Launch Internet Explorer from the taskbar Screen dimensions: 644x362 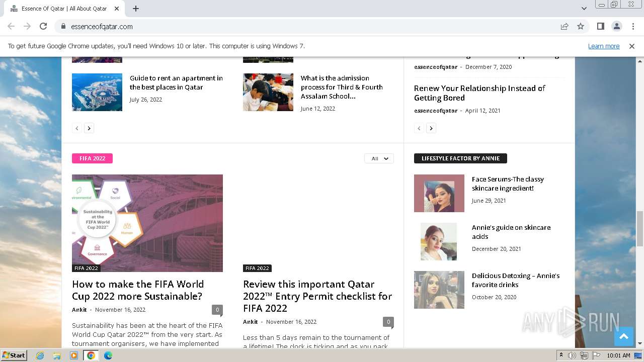click(40, 355)
